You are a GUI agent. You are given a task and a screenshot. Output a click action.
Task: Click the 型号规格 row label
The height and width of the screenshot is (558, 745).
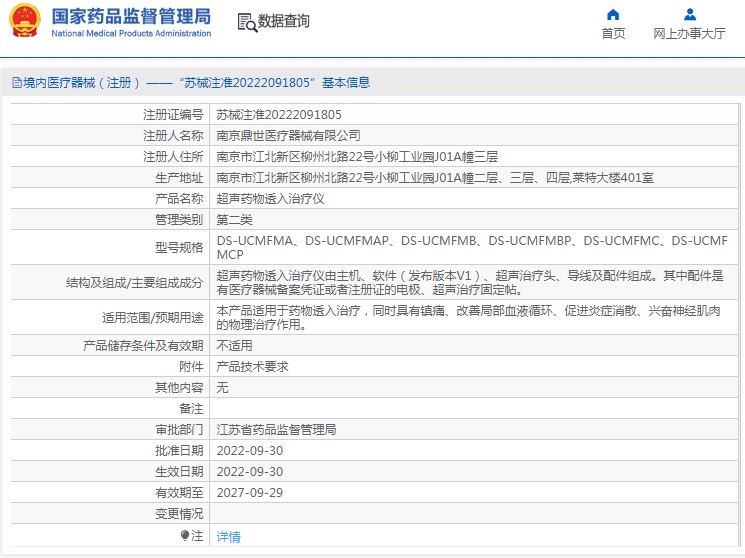click(179, 248)
